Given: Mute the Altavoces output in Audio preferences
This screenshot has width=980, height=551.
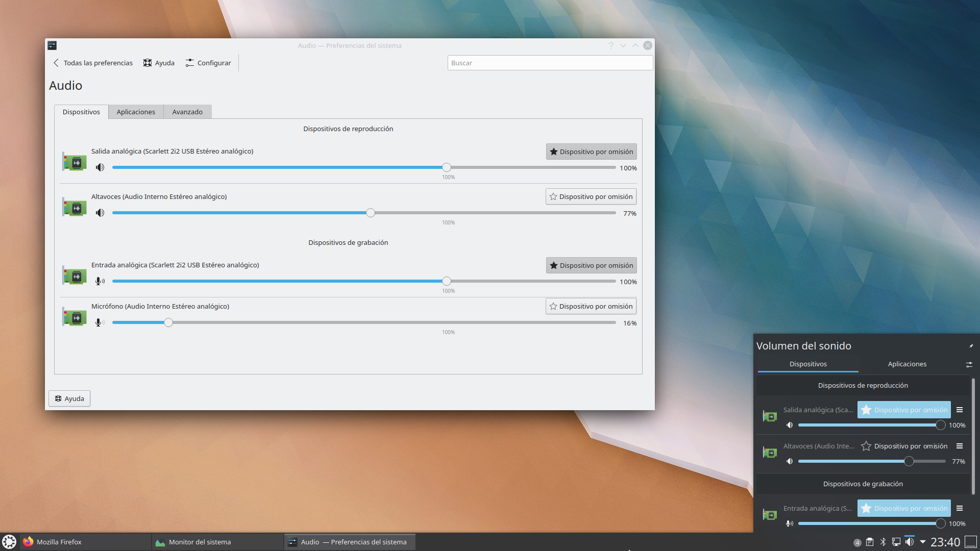Looking at the screenshot, I should click(100, 213).
